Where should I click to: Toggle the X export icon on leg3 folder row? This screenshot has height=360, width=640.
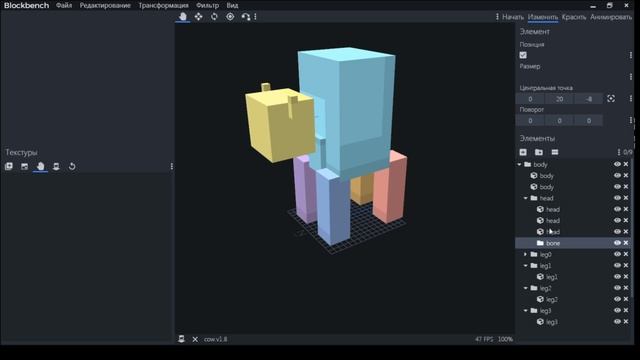click(x=626, y=310)
